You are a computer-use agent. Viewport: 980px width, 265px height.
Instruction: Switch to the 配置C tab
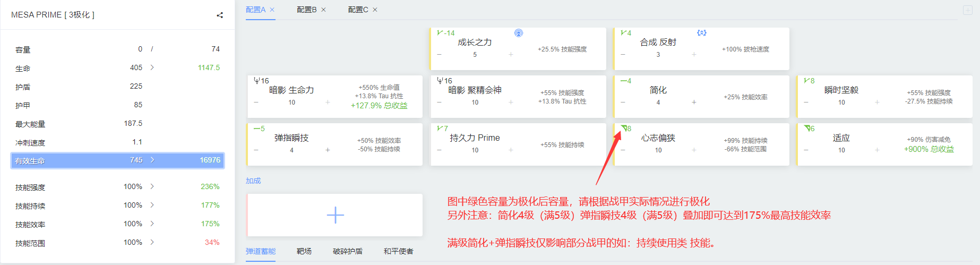358,10
